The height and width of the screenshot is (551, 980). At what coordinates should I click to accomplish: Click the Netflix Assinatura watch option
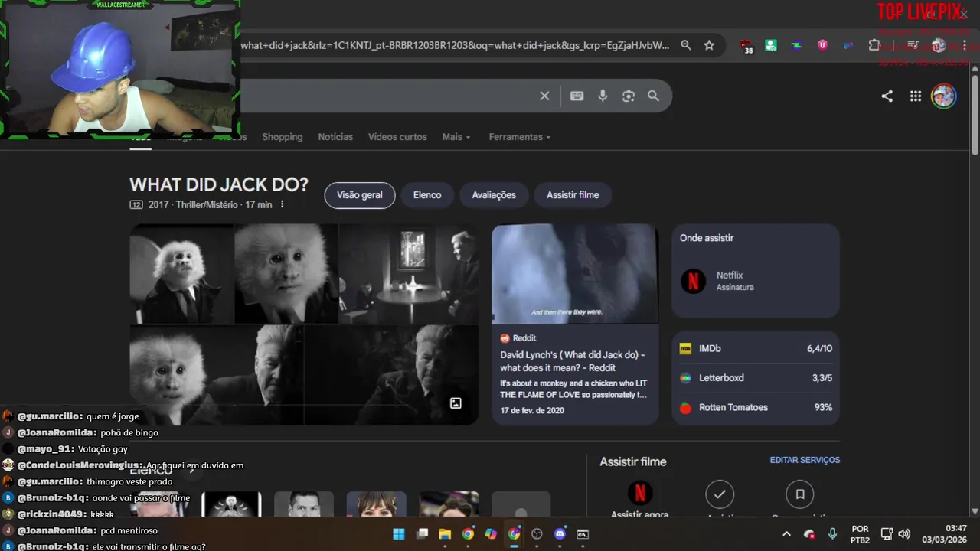coord(756,281)
